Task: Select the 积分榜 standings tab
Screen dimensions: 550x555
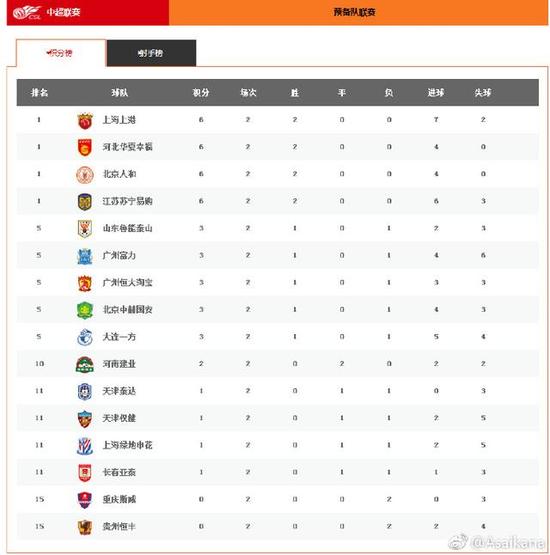Action: (61, 53)
